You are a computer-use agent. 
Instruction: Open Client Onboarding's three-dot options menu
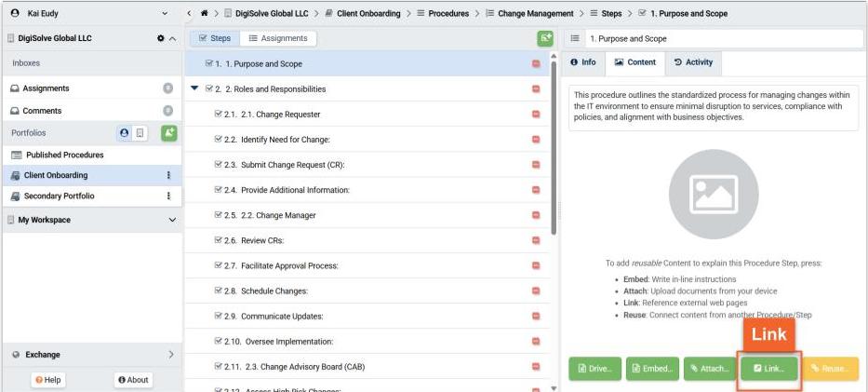168,175
